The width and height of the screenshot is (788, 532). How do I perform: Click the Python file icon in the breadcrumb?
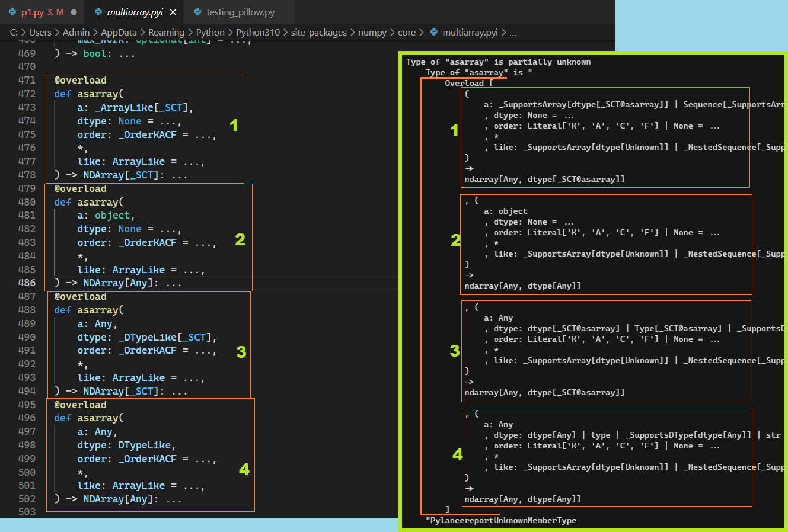click(434, 32)
